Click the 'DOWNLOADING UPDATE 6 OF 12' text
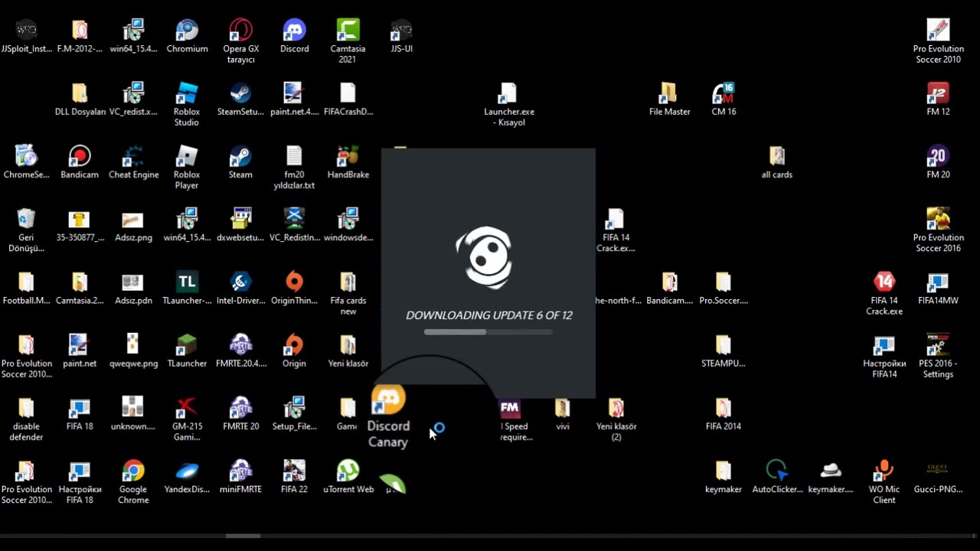Image resolution: width=980 pixels, height=551 pixels. 488,315
